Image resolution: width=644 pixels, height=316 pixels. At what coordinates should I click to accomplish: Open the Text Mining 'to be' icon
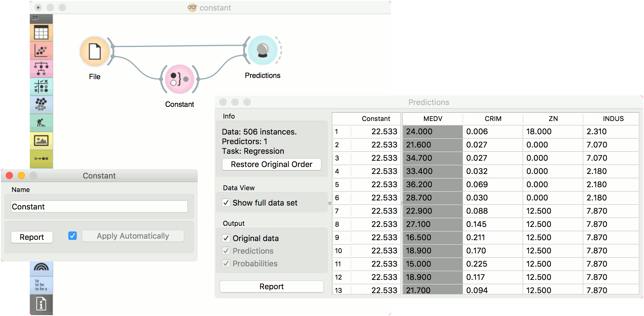pos(41,285)
